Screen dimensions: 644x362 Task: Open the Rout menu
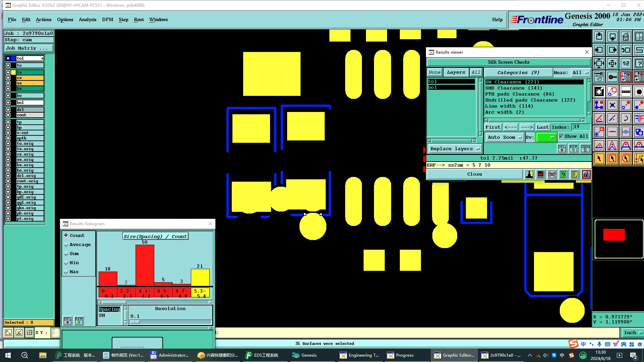pyautogui.click(x=139, y=19)
